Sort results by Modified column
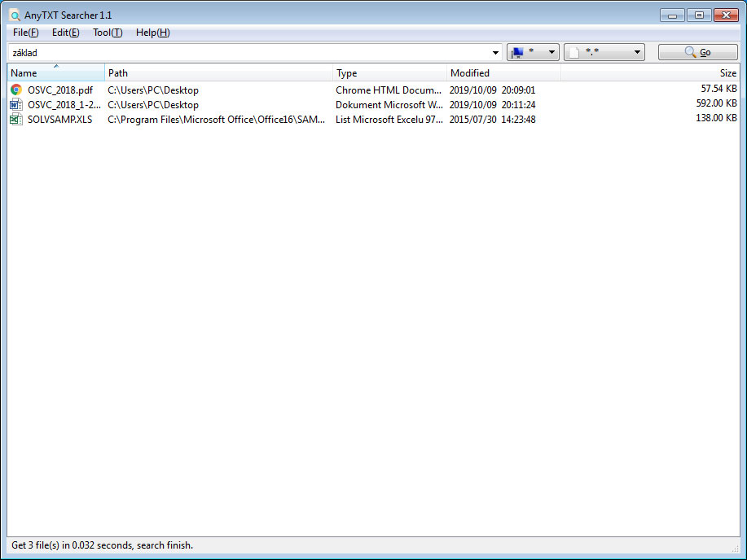The width and height of the screenshot is (747, 560). coord(503,73)
